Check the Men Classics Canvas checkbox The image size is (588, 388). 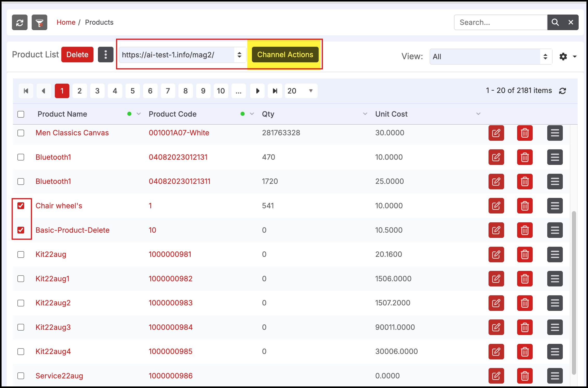[21, 133]
